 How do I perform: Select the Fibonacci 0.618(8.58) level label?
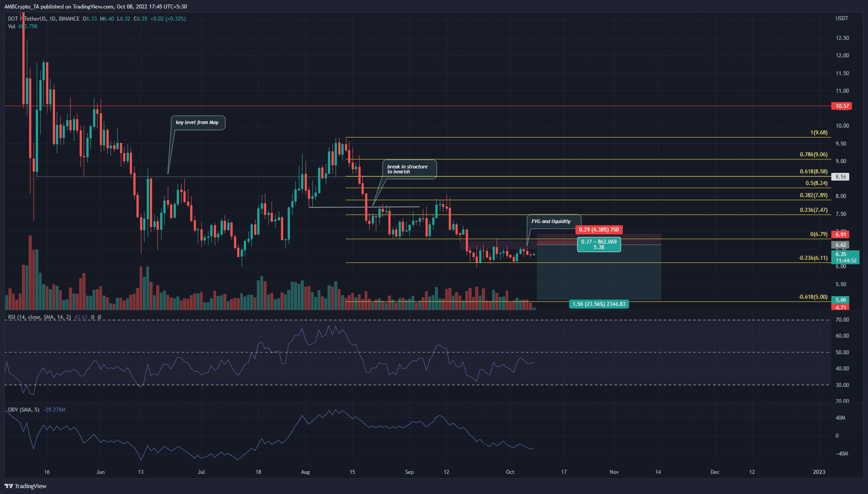814,172
